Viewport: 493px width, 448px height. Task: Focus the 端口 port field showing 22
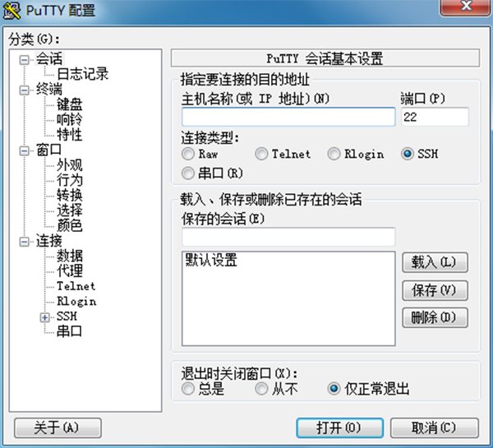point(435,117)
